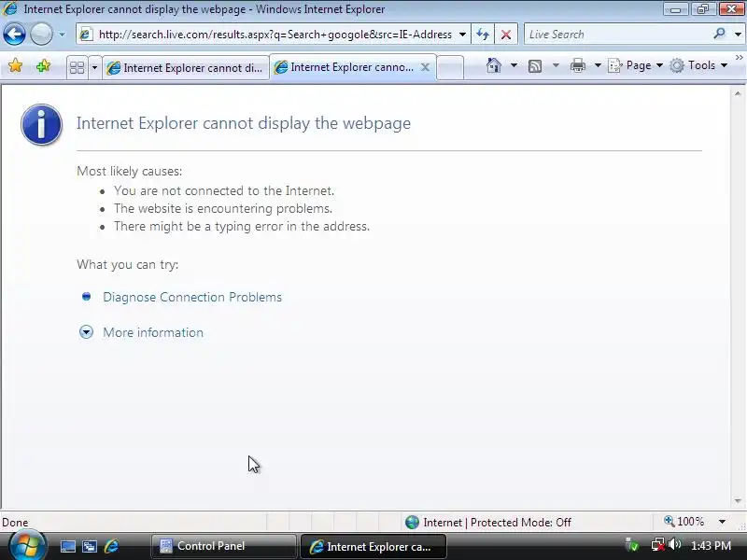This screenshot has width=747, height=560.
Task: Expand the Print options dropdown arrow
Action: [x=598, y=65]
